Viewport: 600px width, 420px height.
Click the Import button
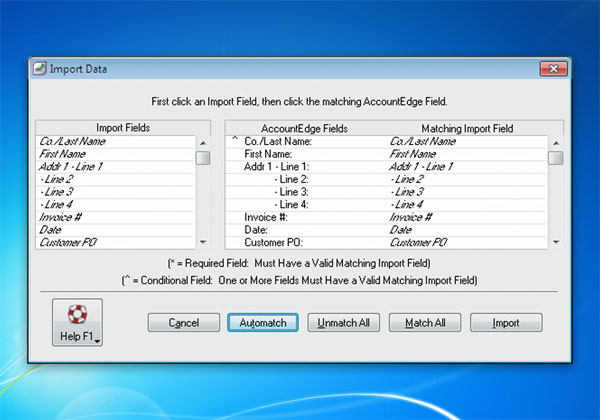[506, 322]
